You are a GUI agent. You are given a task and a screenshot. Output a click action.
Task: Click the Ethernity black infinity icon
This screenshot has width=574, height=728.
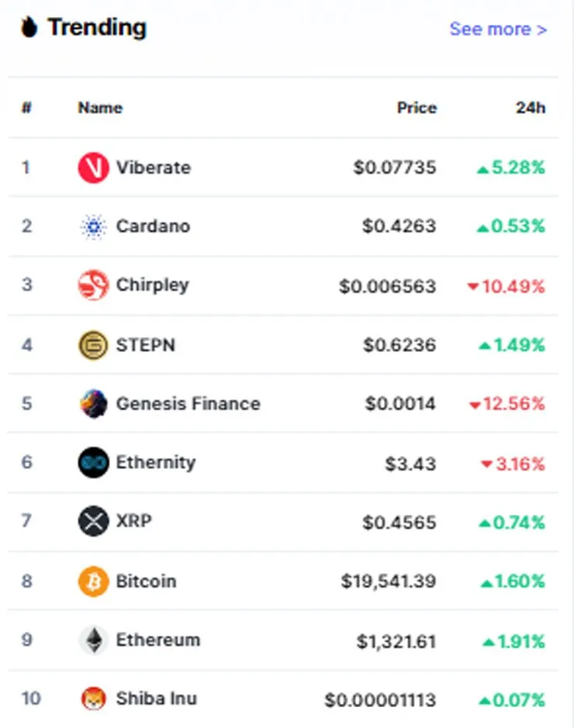coord(93,462)
